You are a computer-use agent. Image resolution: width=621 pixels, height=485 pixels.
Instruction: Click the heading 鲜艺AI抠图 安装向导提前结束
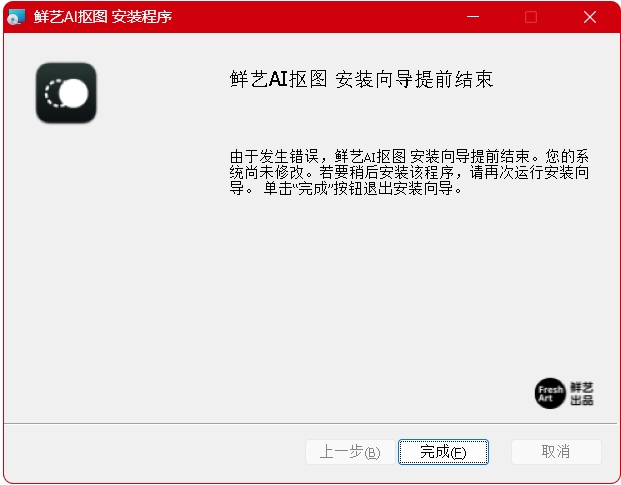pyautogui.click(x=362, y=79)
